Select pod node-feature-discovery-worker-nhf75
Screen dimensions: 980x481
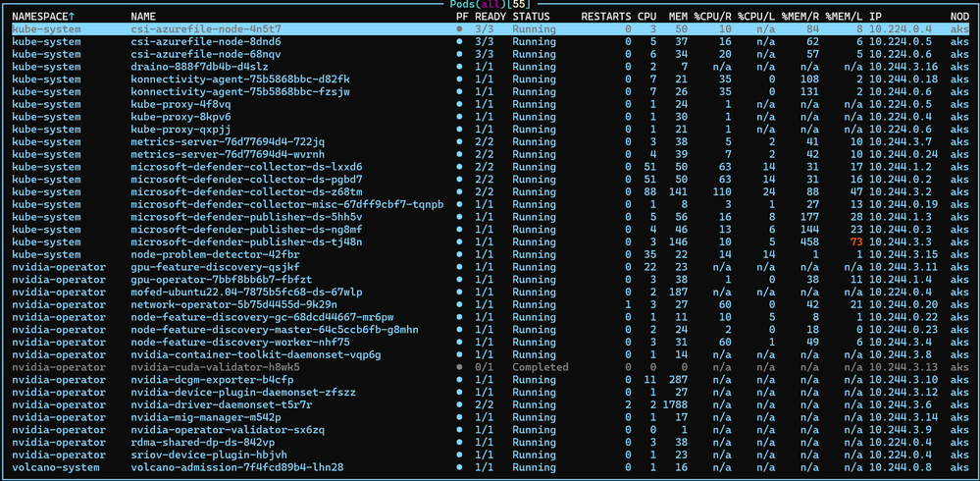(x=490, y=342)
